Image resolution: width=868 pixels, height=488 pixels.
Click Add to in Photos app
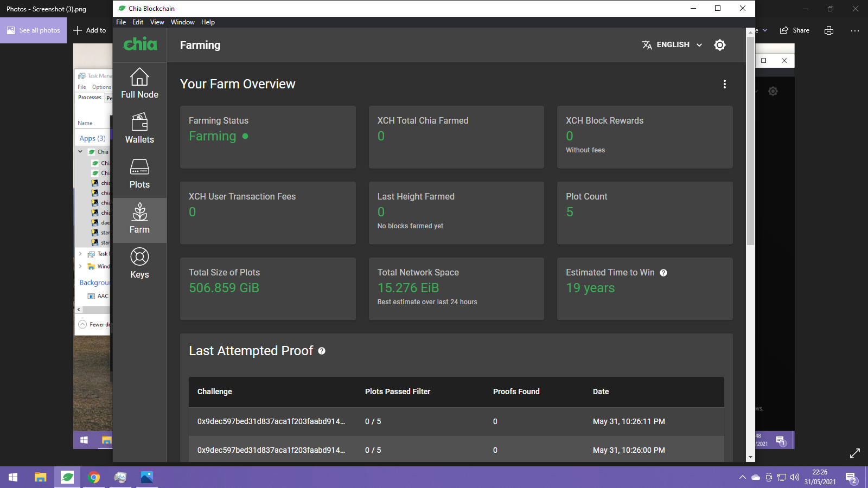pyautogui.click(x=90, y=30)
